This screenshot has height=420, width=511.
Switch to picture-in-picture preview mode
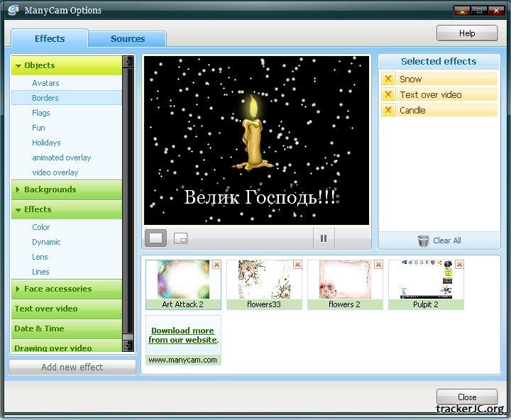[x=181, y=238]
